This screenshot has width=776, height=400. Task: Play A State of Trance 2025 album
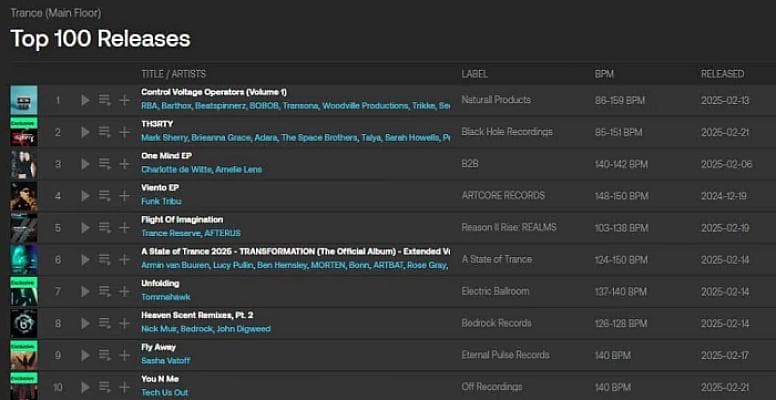(x=85, y=259)
